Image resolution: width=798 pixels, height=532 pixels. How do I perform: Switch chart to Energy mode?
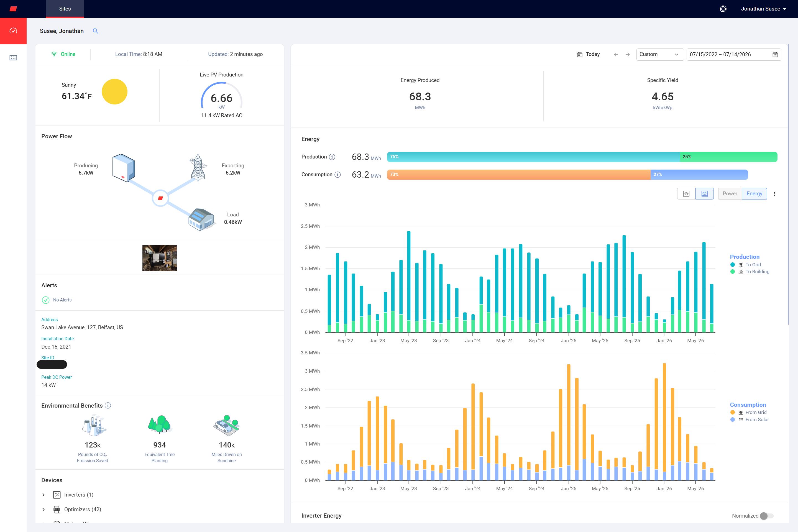click(754, 194)
